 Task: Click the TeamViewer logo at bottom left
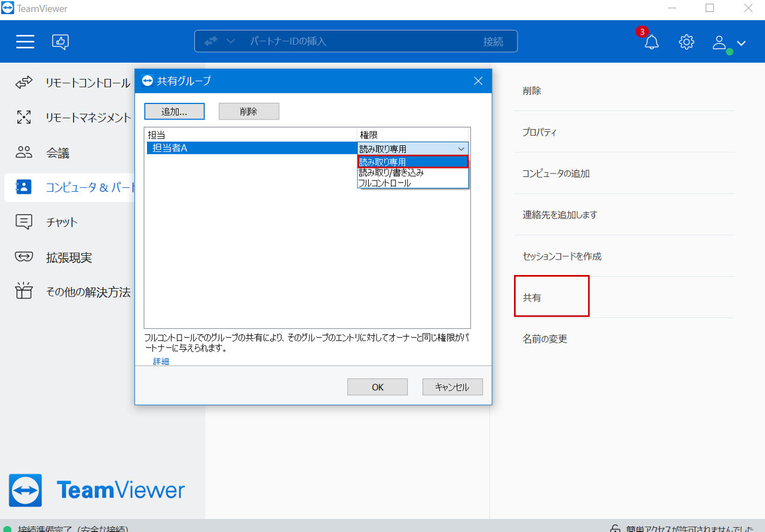coord(97,491)
